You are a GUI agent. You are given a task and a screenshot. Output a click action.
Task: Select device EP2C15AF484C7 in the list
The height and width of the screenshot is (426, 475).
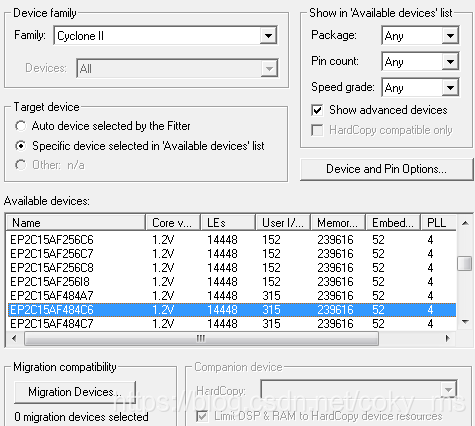click(x=231, y=324)
